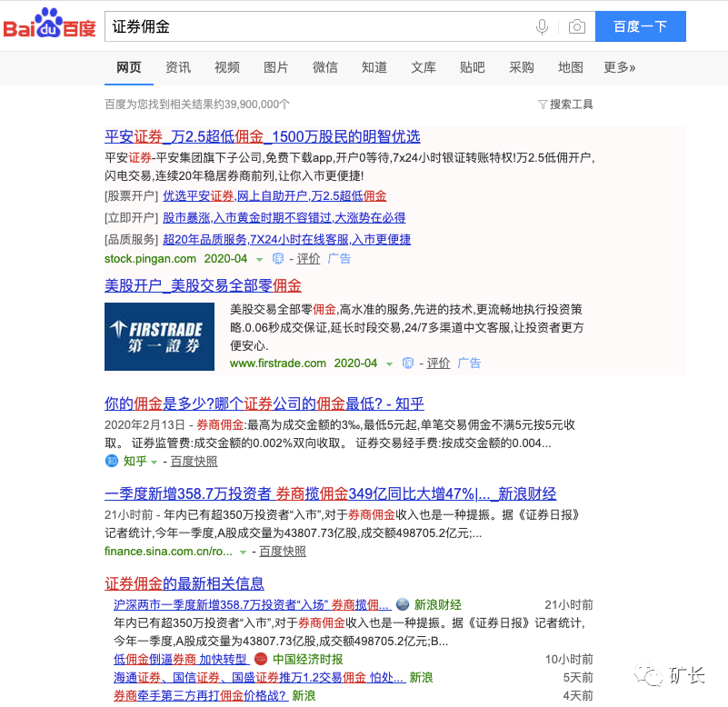The image size is (728, 707).
Task: Click the 百度一下 search button
Action: (x=640, y=26)
